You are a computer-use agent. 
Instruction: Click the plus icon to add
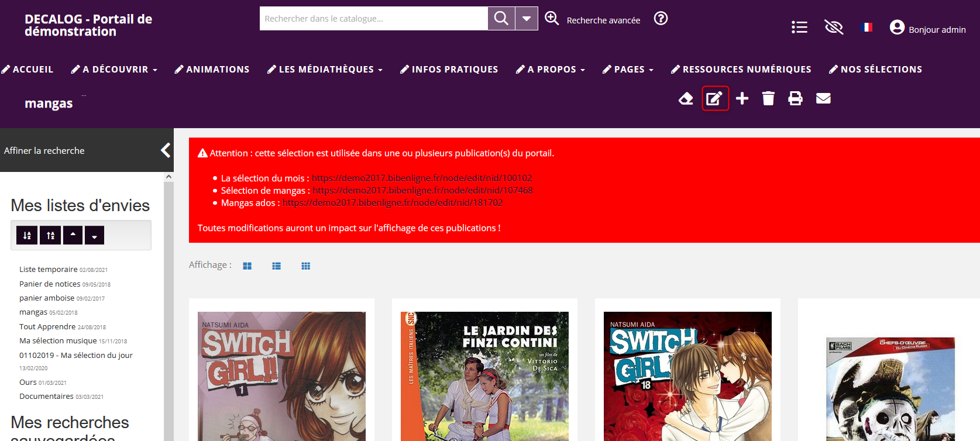(742, 98)
